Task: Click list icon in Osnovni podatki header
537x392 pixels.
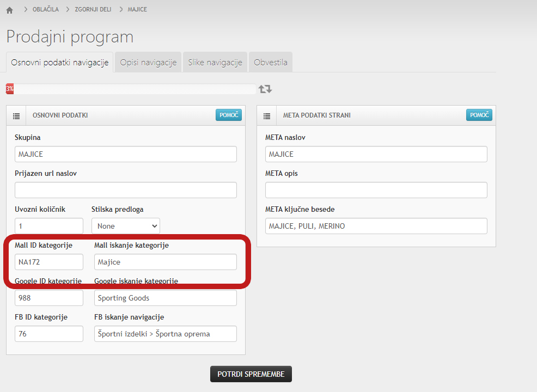Action: pyautogui.click(x=16, y=116)
